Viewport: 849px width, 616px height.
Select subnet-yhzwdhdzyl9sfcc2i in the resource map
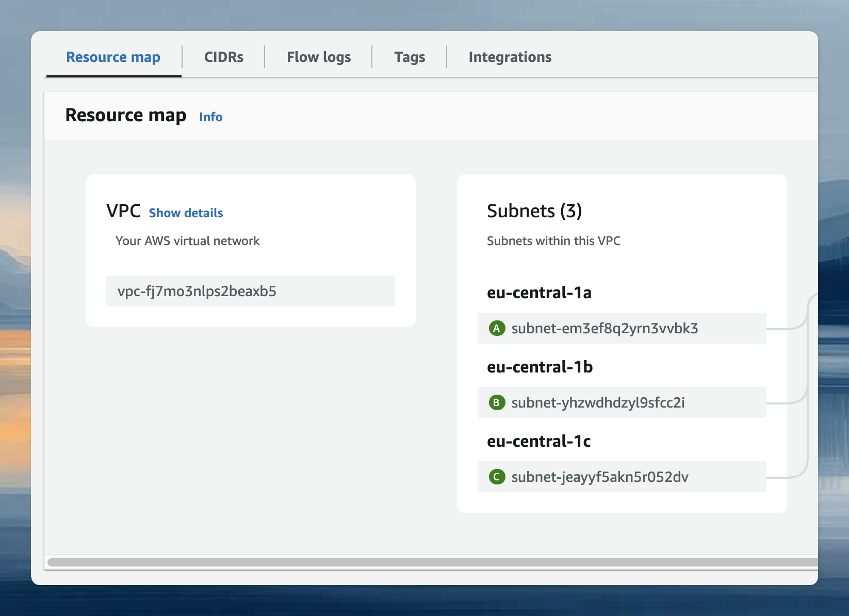tap(598, 403)
